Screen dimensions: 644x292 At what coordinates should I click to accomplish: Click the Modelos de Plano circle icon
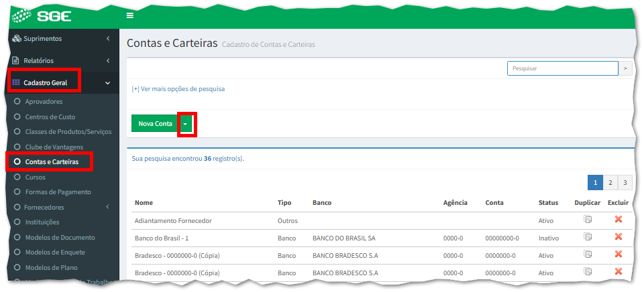[17, 267]
